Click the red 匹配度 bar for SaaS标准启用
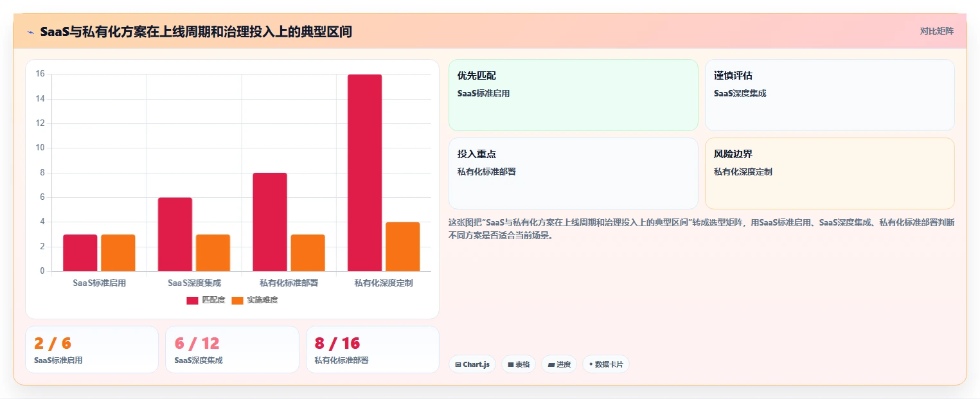Screen dimensions: 980x399 pyautogui.click(x=80, y=253)
